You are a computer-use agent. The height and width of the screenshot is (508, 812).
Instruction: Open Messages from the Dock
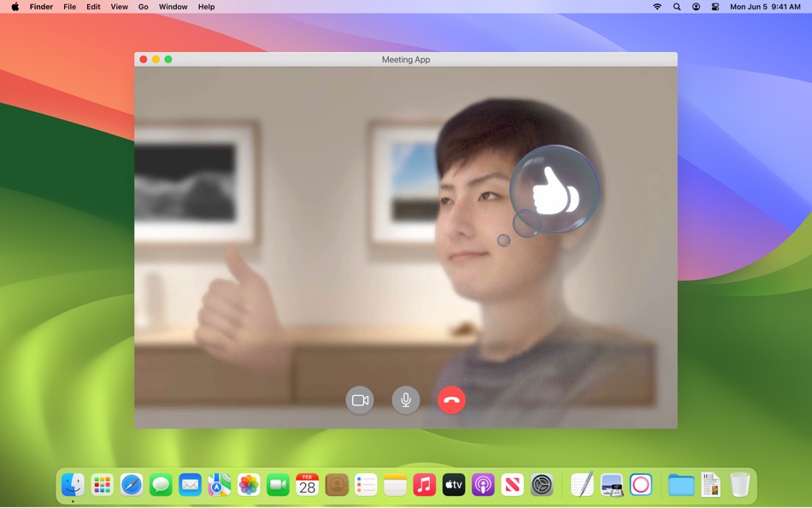click(x=161, y=485)
